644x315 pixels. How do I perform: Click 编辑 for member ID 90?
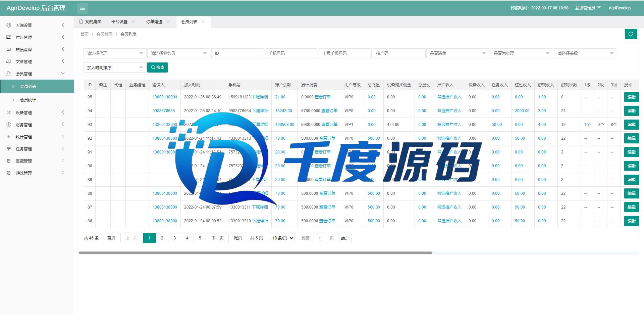point(631,166)
